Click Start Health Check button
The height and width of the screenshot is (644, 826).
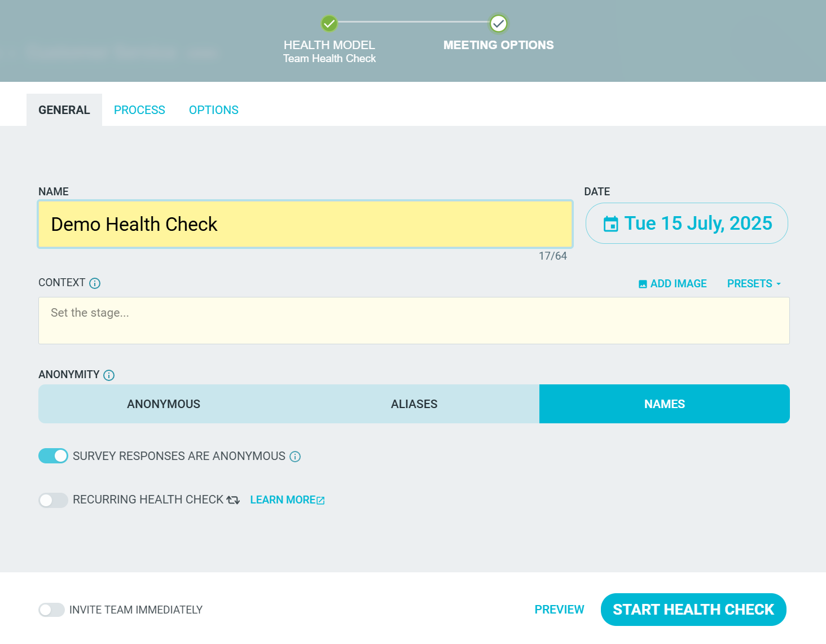point(693,610)
